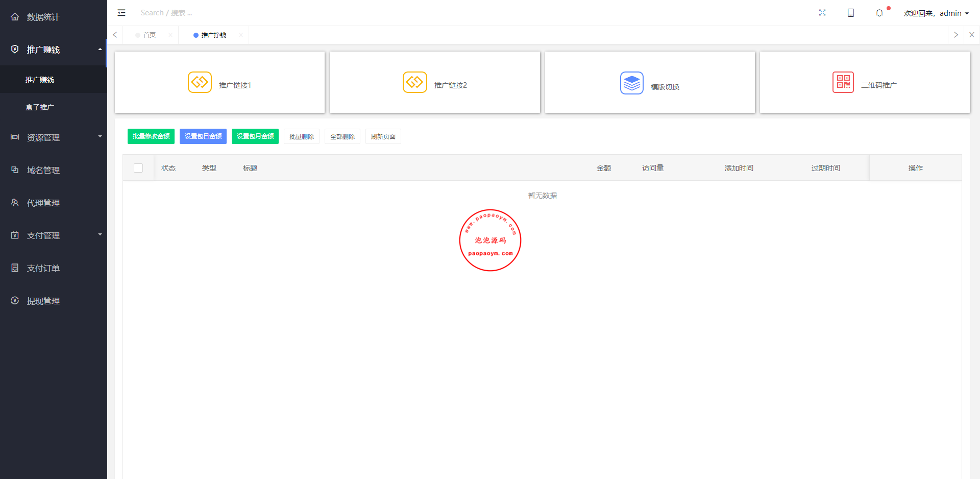Open the 二维码推广 QR code icon
The width and height of the screenshot is (980, 479).
pyautogui.click(x=843, y=82)
